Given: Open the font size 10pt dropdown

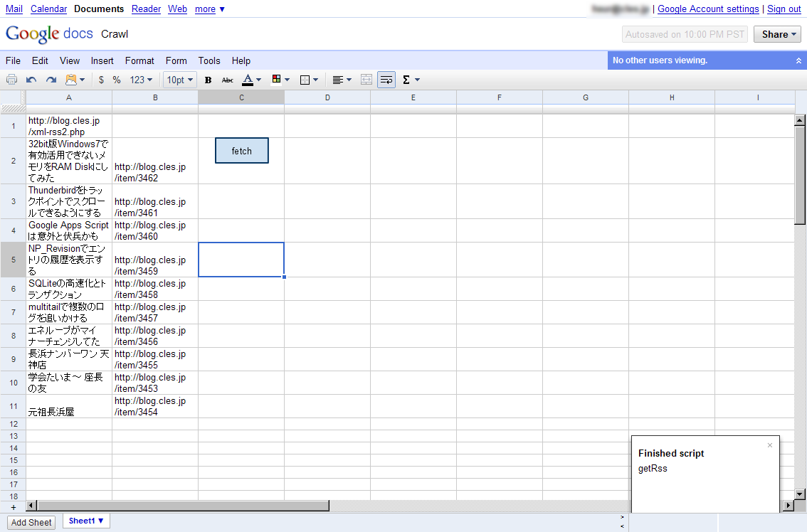Looking at the screenshot, I should 179,80.
